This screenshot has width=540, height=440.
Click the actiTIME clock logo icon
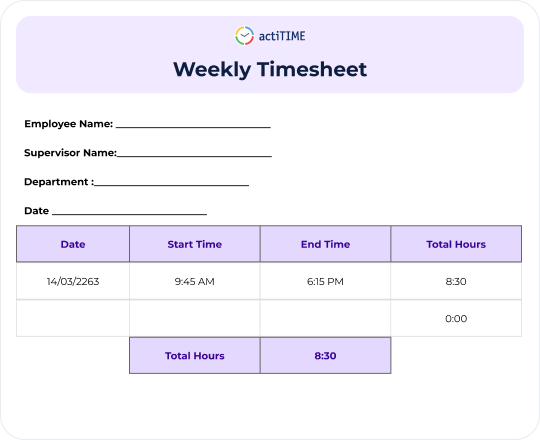click(245, 35)
